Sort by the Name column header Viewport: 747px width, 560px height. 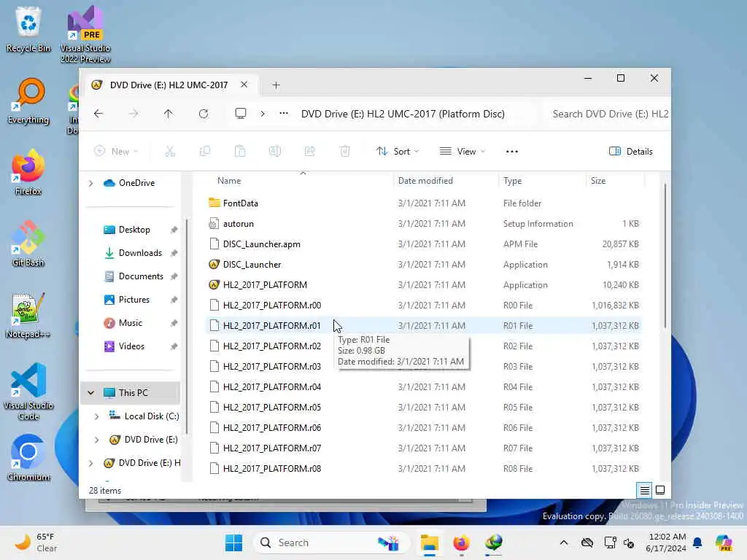click(x=229, y=181)
